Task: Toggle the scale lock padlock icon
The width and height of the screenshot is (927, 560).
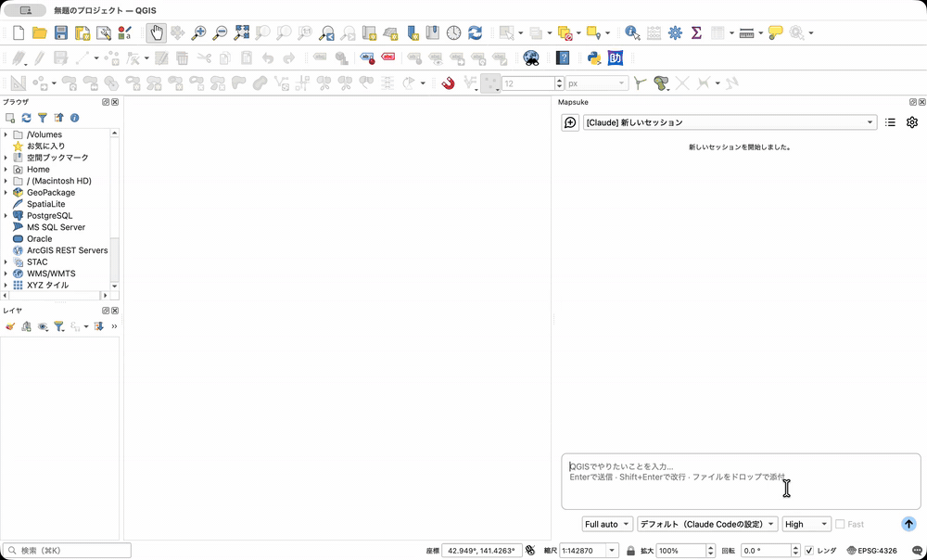Action: (630, 551)
